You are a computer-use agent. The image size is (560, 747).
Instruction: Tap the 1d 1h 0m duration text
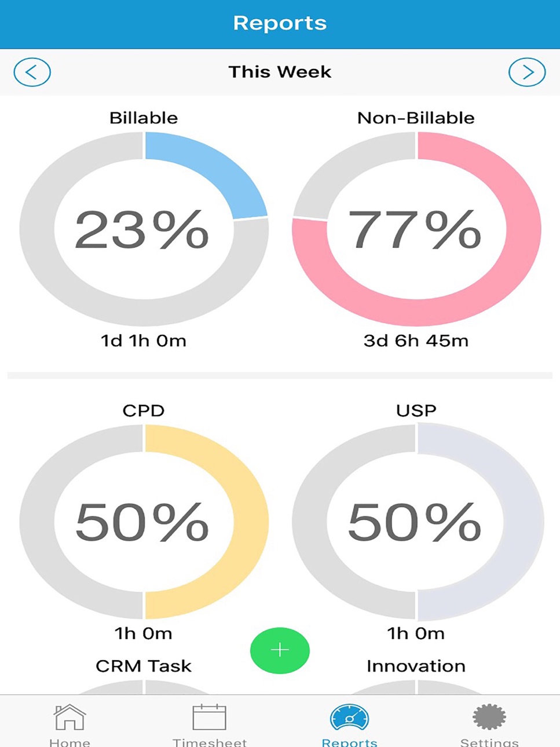click(144, 340)
